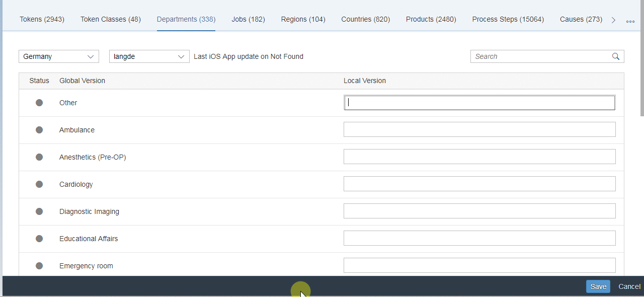The height and width of the screenshot is (297, 644).
Task: Click the Local Version field for Ambulance
Action: (x=479, y=129)
